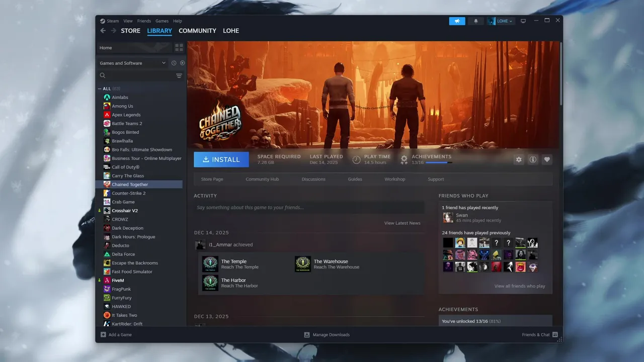
Task: Click the Among Us game icon
Action: pos(107,106)
